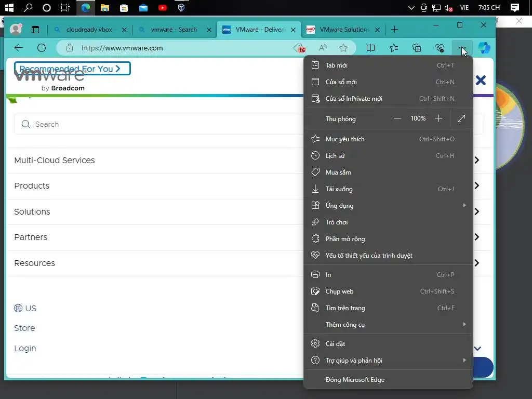
Task: Open Windows Search from taskbar
Action: click(x=28, y=7)
